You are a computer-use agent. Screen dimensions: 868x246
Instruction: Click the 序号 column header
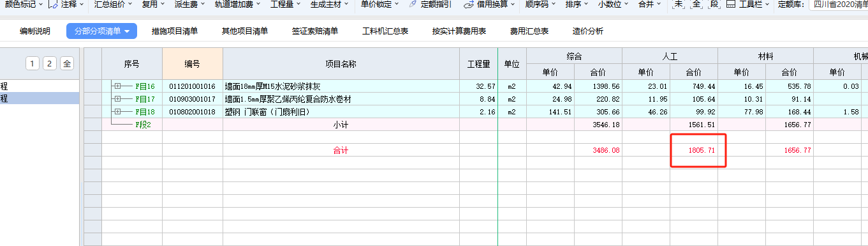point(132,64)
